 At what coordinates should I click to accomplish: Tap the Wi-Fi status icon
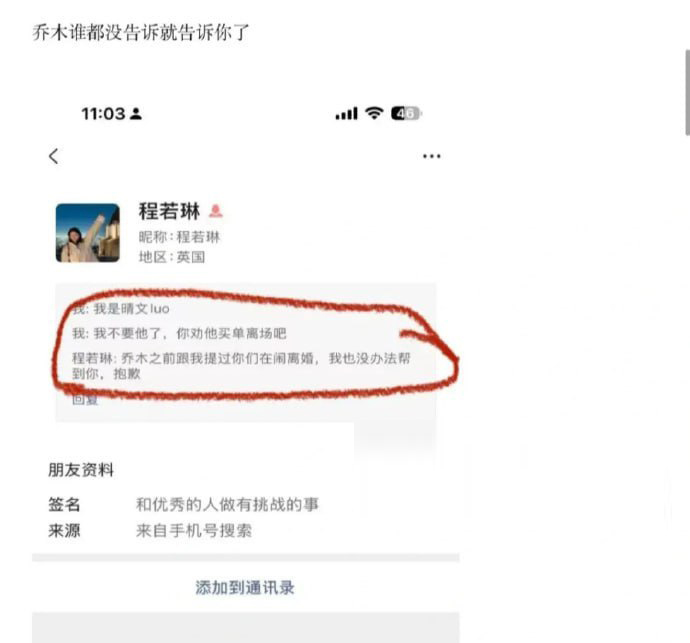(x=374, y=113)
